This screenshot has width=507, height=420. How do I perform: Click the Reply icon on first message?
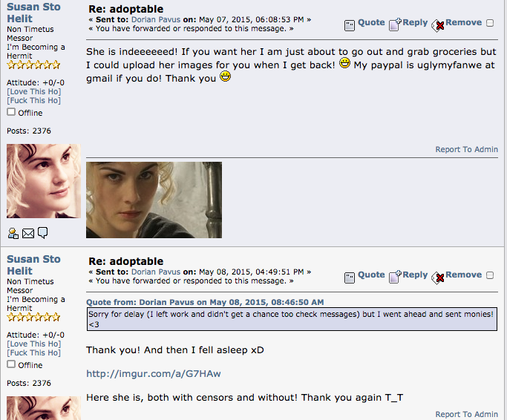click(395, 24)
